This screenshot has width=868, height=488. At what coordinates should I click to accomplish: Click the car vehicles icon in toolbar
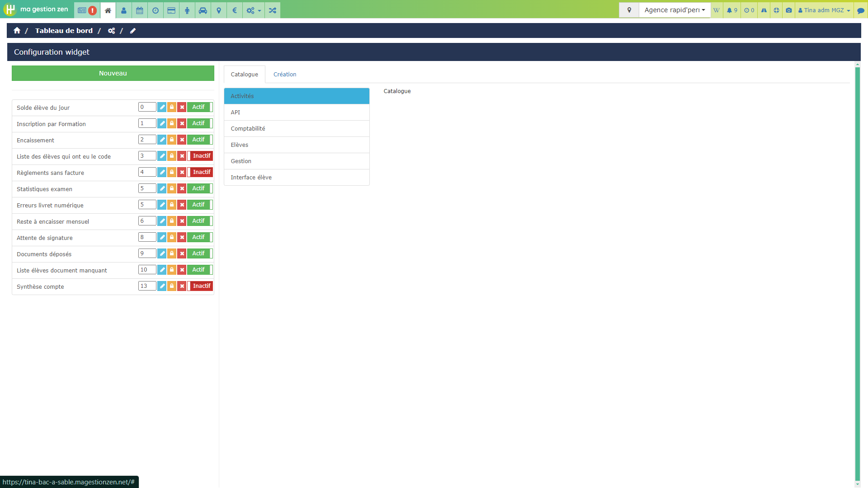[x=203, y=10]
